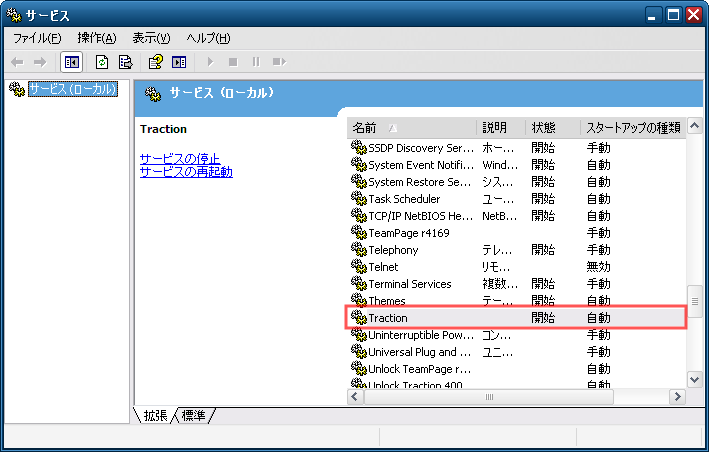Sort services by the 名前 column header
This screenshot has width=709, height=452.
pos(410,128)
